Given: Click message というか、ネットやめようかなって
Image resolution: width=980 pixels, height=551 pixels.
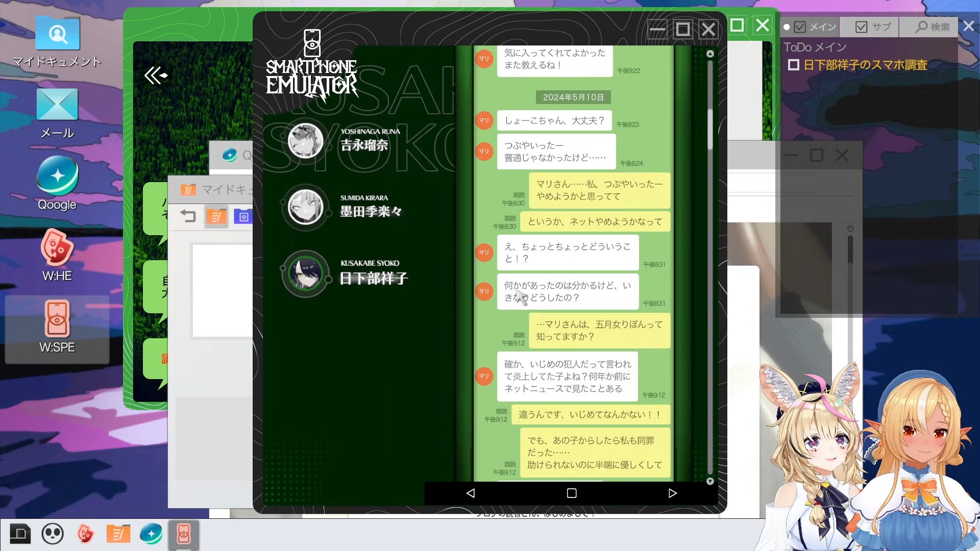Looking at the screenshot, I should (x=595, y=221).
